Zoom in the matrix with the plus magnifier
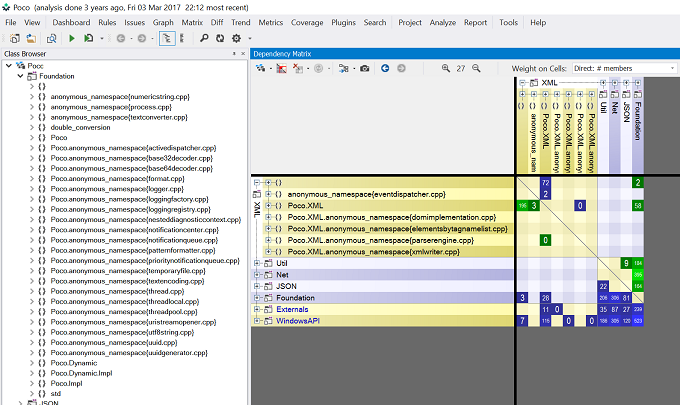This screenshot has width=680, height=405. (445, 69)
